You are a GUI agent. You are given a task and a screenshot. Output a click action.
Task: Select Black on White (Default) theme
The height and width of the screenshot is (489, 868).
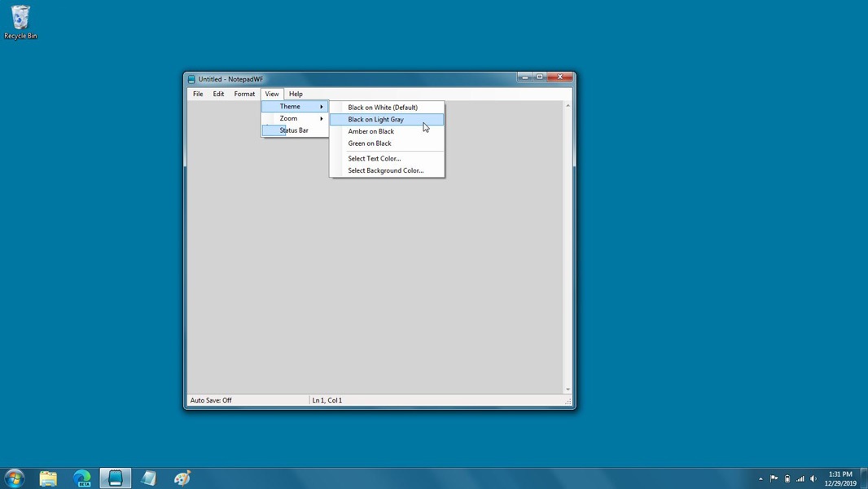click(x=383, y=108)
